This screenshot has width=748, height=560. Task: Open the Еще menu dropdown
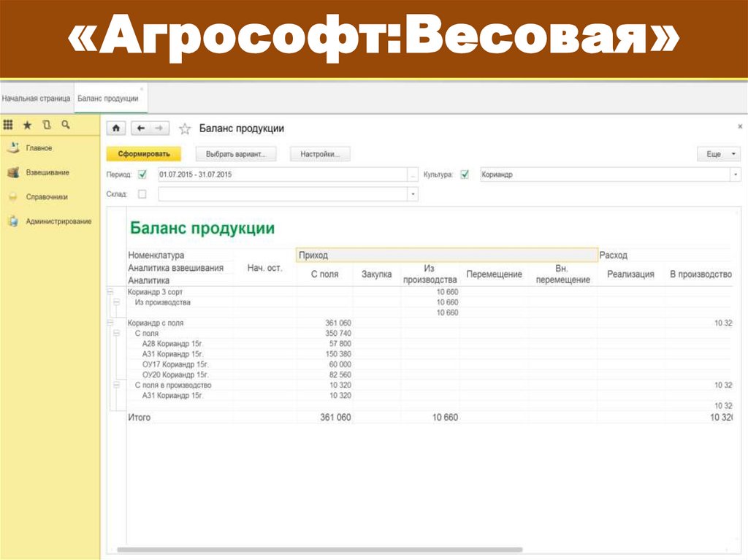pos(719,154)
